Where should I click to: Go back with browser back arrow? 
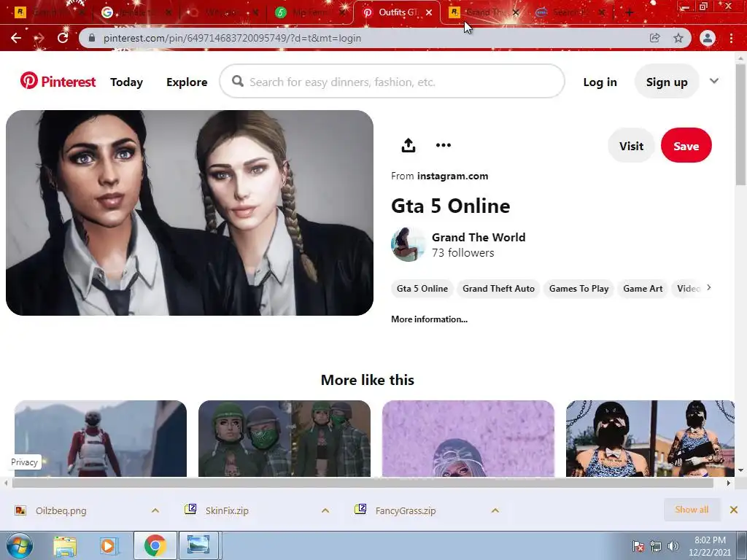pyautogui.click(x=16, y=38)
